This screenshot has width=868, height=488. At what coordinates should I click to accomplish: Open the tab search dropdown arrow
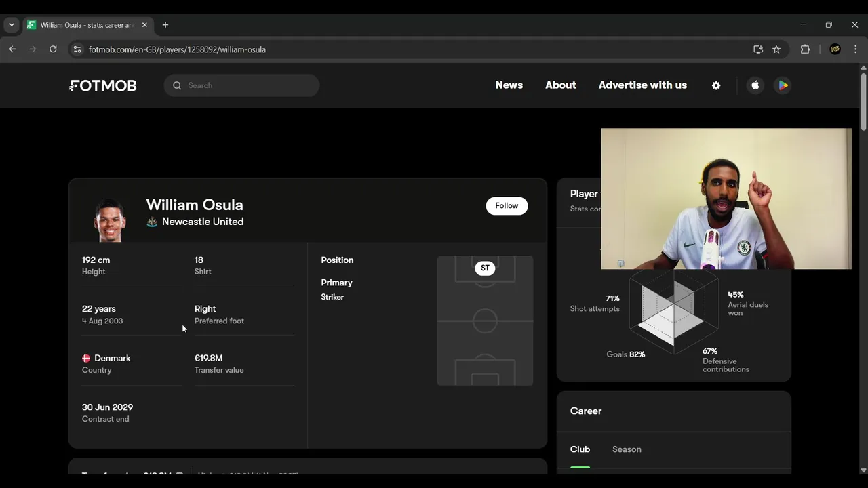point(12,25)
